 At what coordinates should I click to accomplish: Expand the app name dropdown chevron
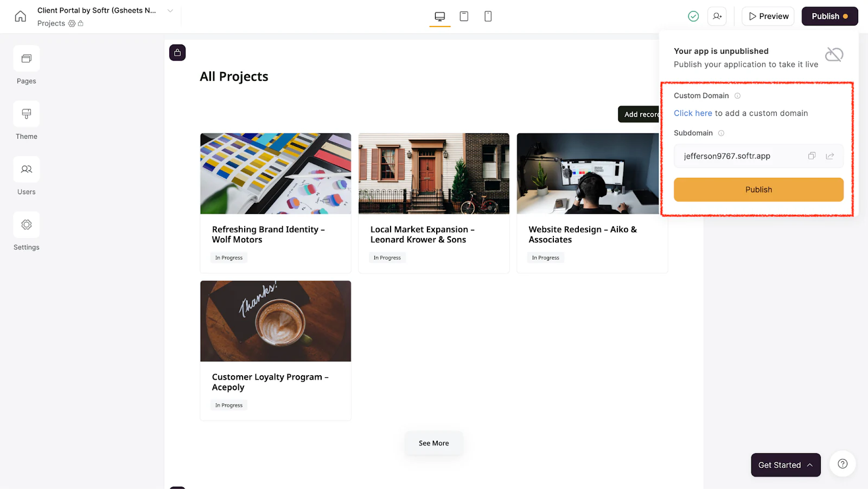[x=170, y=11]
